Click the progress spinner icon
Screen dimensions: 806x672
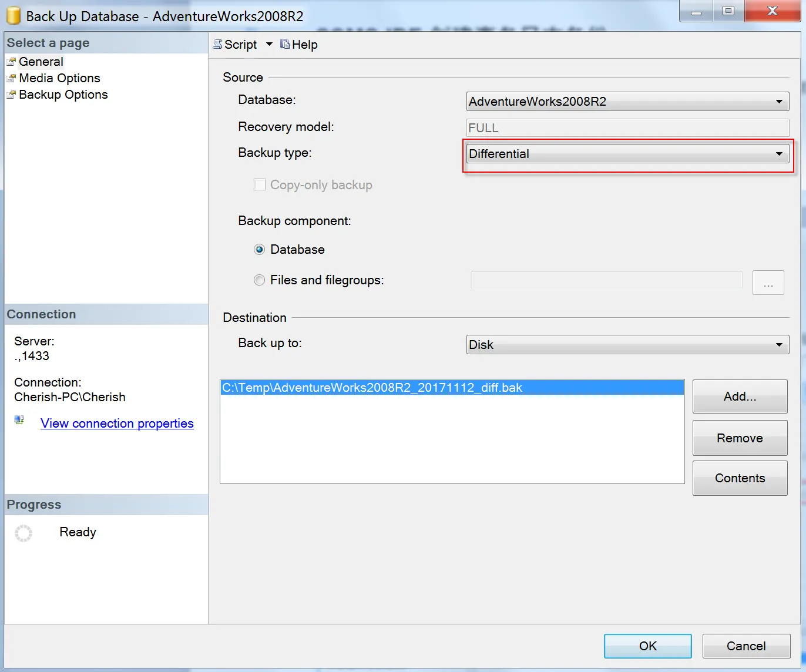click(x=23, y=533)
